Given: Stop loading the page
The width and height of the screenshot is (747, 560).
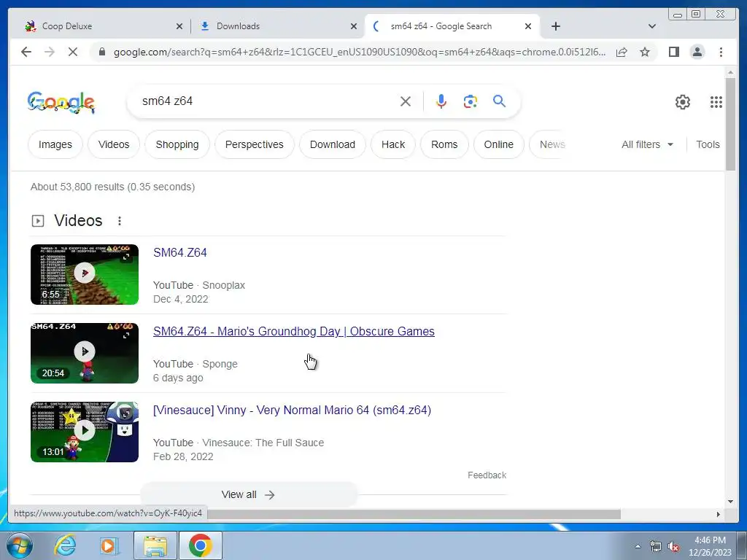Looking at the screenshot, I should coord(73,52).
